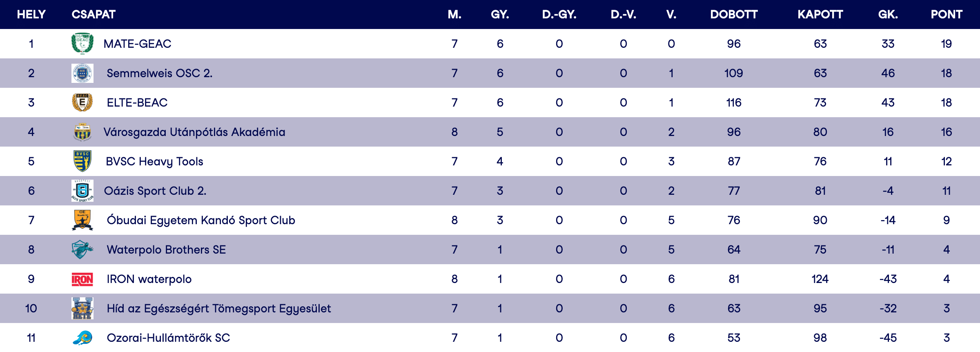Click the Semmelweis OSC 2. crest

[x=82, y=73]
